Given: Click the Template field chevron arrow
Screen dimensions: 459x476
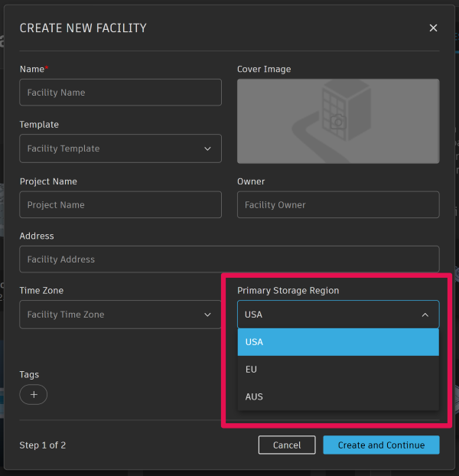Looking at the screenshot, I should click(207, 149).
